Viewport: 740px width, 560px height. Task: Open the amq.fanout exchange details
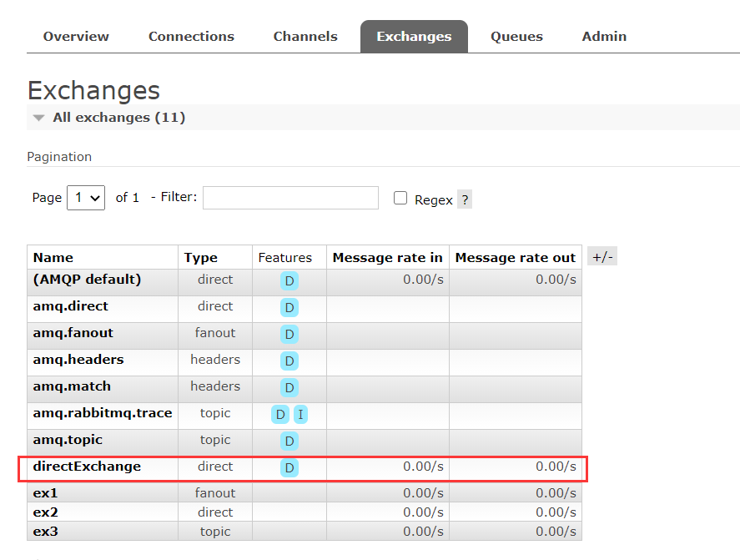pos(73,333)
